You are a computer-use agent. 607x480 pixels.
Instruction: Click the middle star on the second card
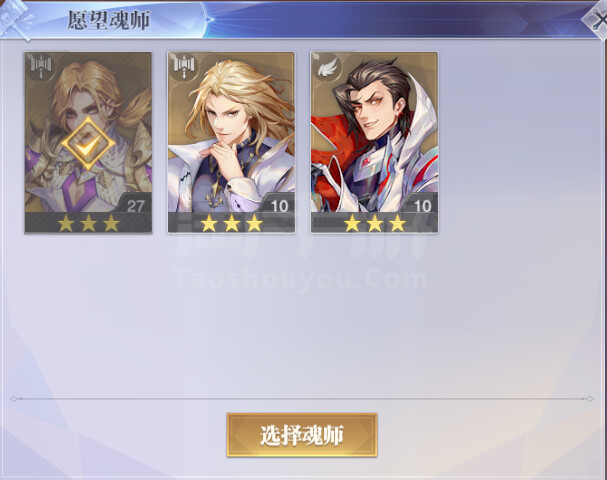(x=231, y=223)
